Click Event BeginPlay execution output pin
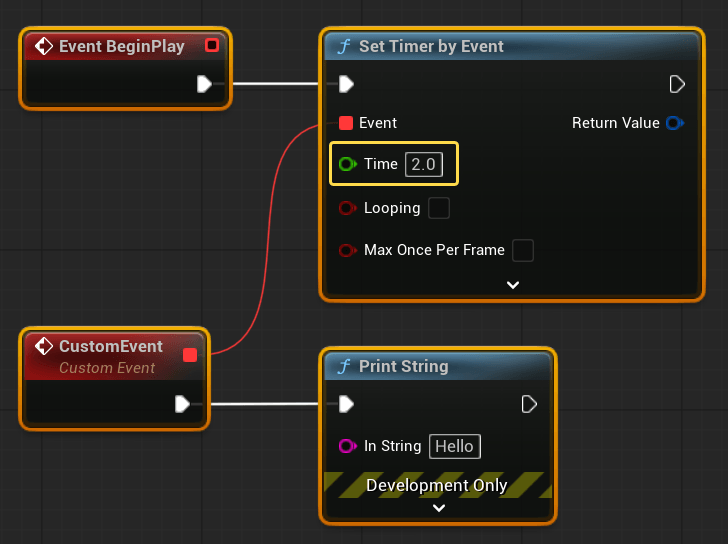This screenshot has height=544, width=728. [205, 84]
